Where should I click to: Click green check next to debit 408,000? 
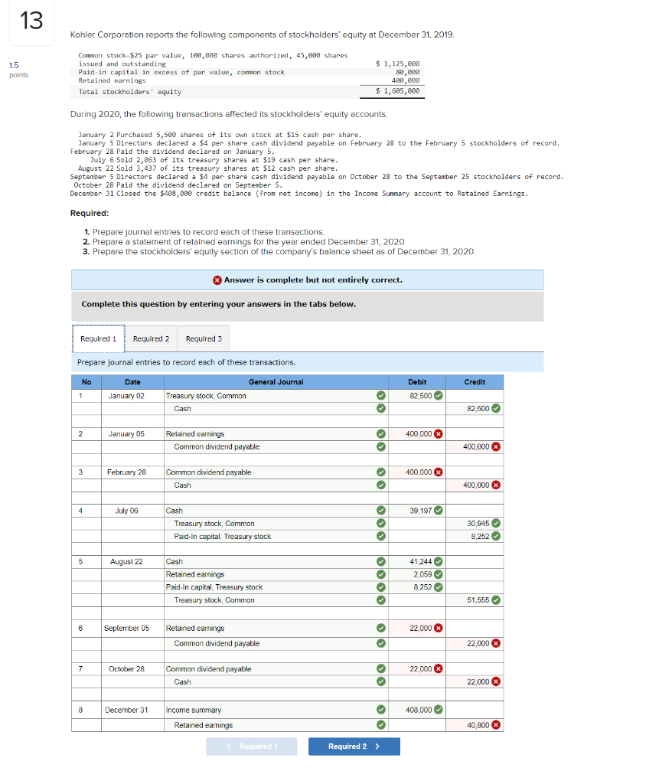pos(439,710)
